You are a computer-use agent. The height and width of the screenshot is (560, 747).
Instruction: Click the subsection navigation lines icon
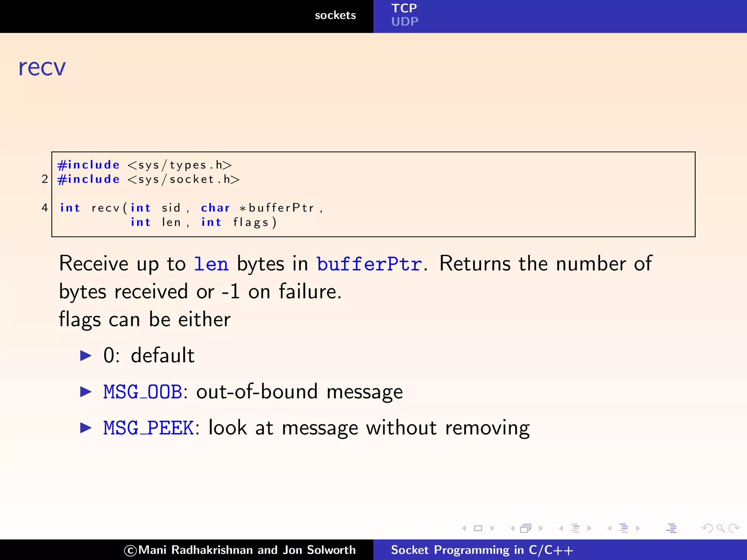click(x=575, y=528)
